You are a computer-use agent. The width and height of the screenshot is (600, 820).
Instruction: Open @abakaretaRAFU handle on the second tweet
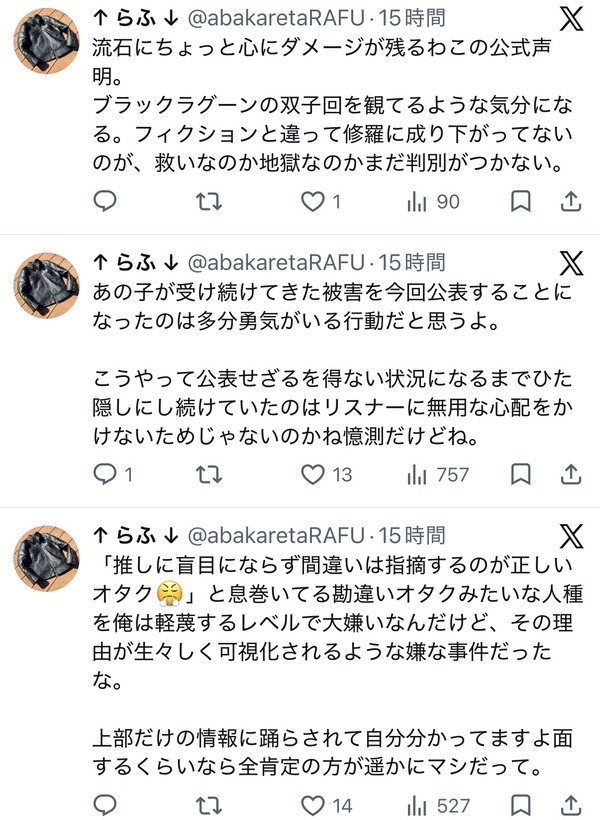tap(276, 263)
